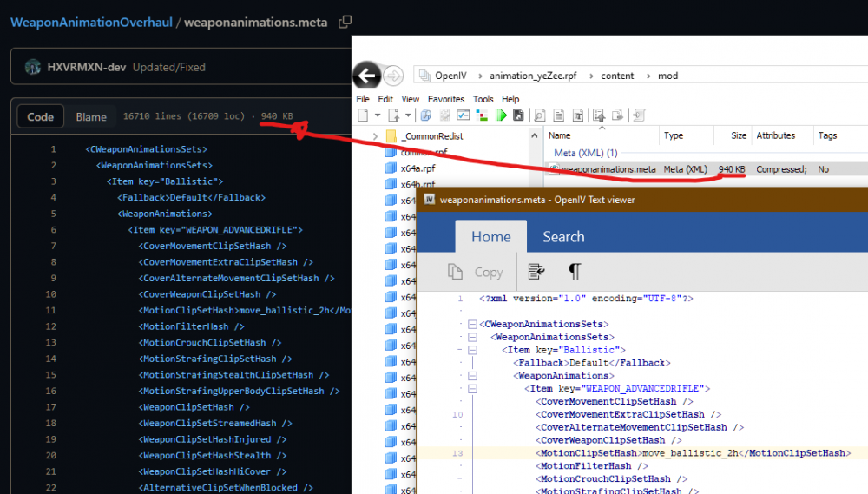Switch to the Blame view
The image size is (868, 494).
(91, 116)
